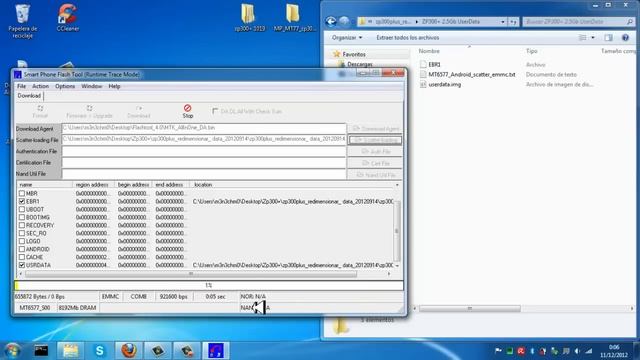Select the EBR1 file icon in Explorer
This screenshot has height=360, width=640.
(x=423, y=64)
